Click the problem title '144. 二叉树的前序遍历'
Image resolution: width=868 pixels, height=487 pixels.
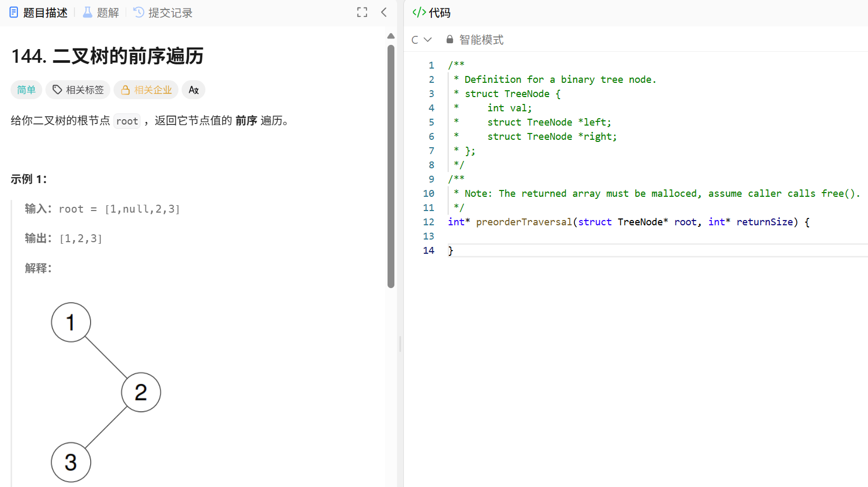pos(107,56)
